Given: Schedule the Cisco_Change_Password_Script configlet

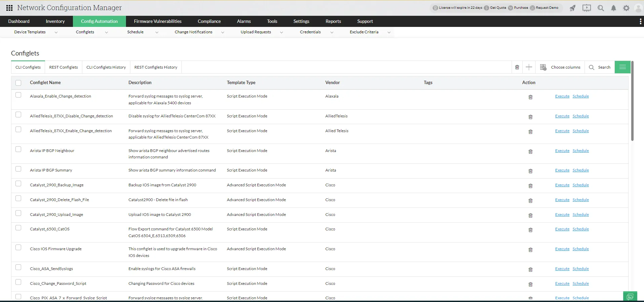Looking at the screenshot, I should pos(581,284).
